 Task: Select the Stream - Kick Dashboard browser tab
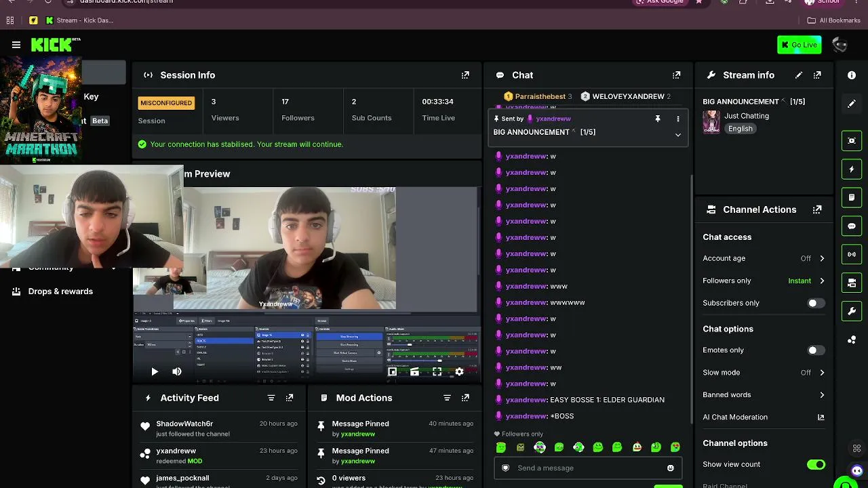point(79,20)
